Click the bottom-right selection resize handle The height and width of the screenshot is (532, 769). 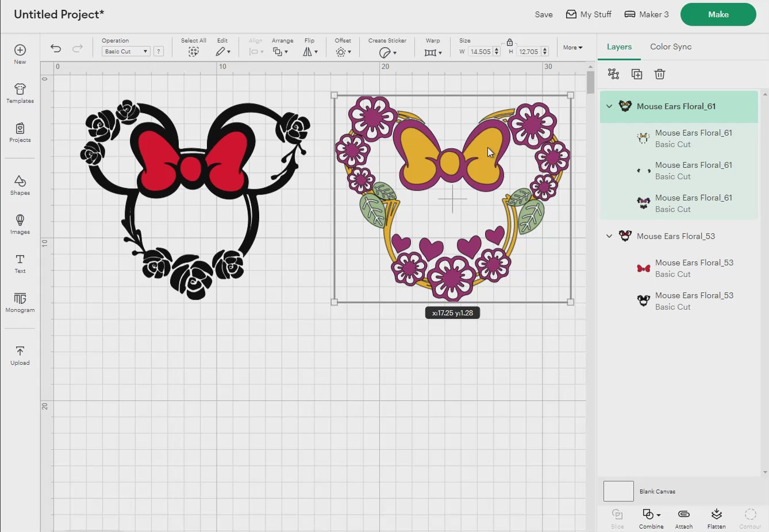(571, 302)
